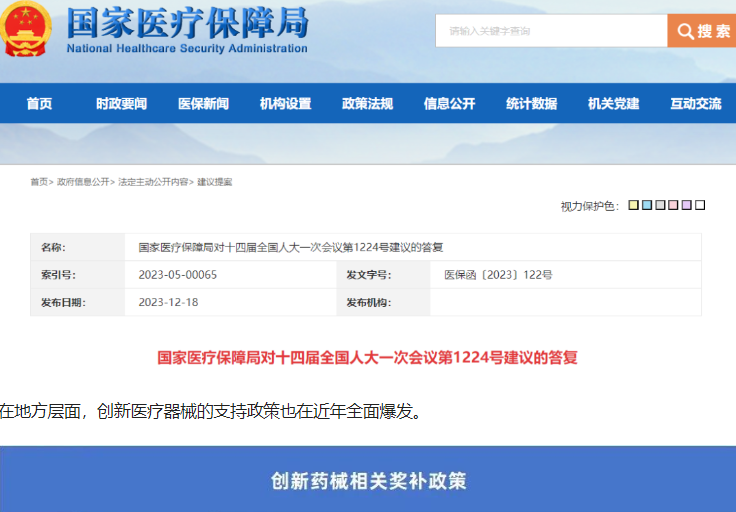Select the white eye-protection color swatch

coord(700,205)
